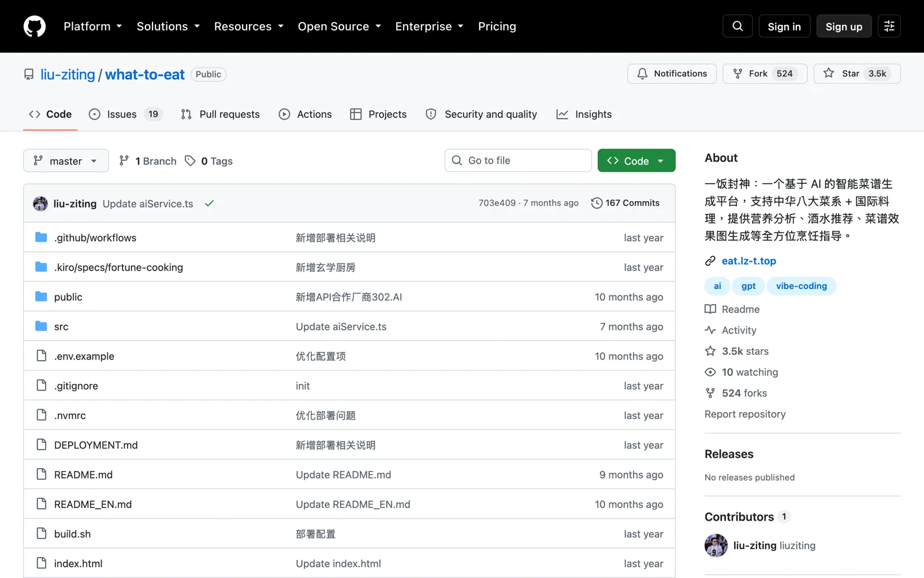Click the Sign up button
Viewport: 924px width, 578px height.
pyautogui.click(x=844, y=27)
